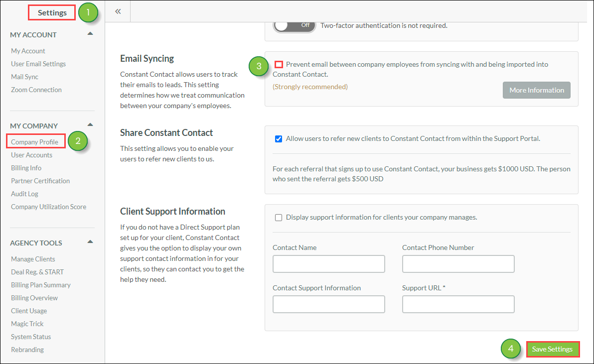Collapse the MY COMPANY section

[x=90, y=125]
